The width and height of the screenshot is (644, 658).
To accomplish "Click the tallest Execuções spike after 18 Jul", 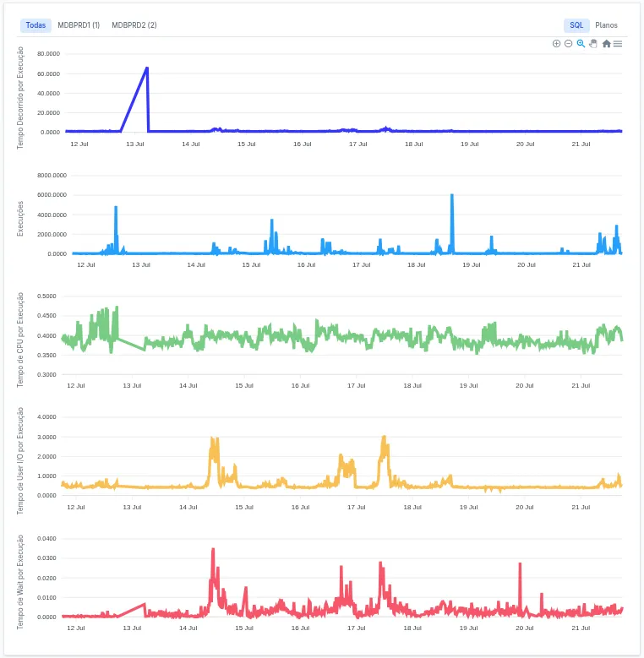I will [x=452, y=195].
